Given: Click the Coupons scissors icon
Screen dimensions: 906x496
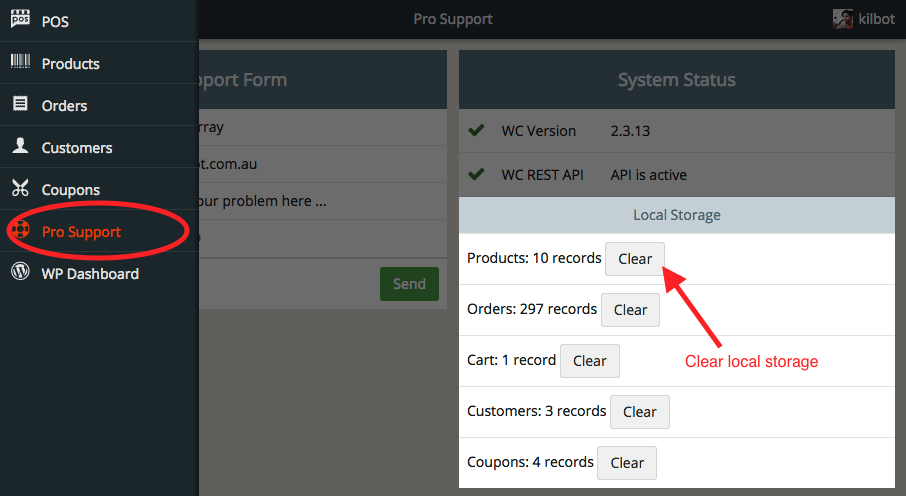Looking at the screenshot, I should [20, 188].
